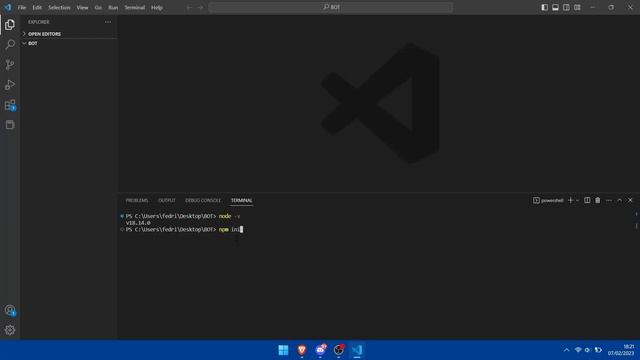Open the Selection menu
This screenshot has width=640, height=360.
pyautogui.click(x=59, y=7)
